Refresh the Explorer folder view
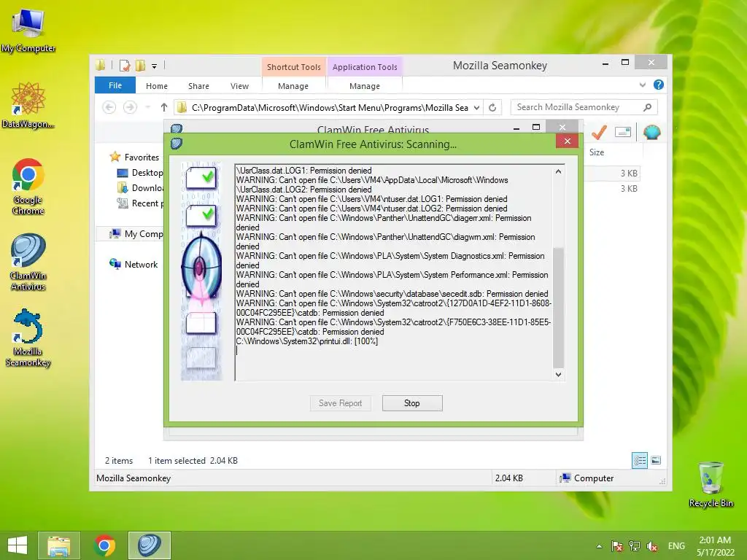 click(x=492, y=108)
